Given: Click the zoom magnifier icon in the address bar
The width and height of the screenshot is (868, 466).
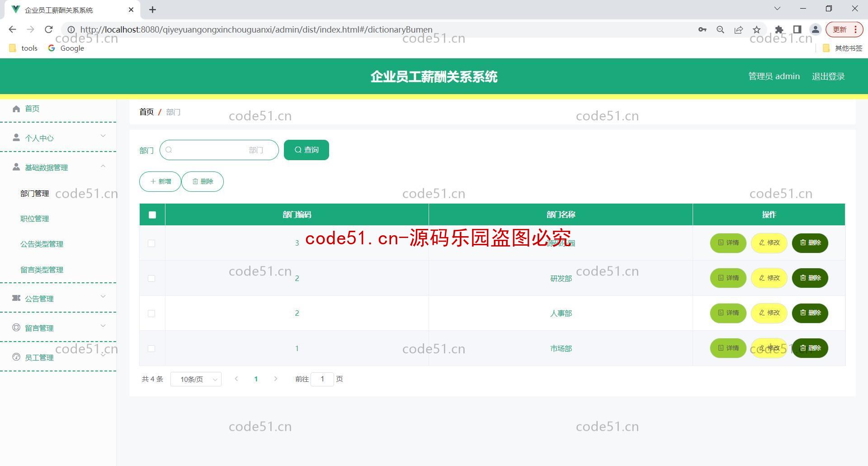Looking at the screenshot, I should [x=721, y=30].
